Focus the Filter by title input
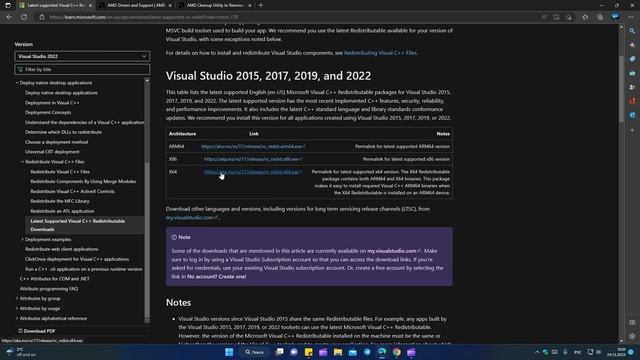This screenshot has width=640, height=360. click(x=82, y=69)
